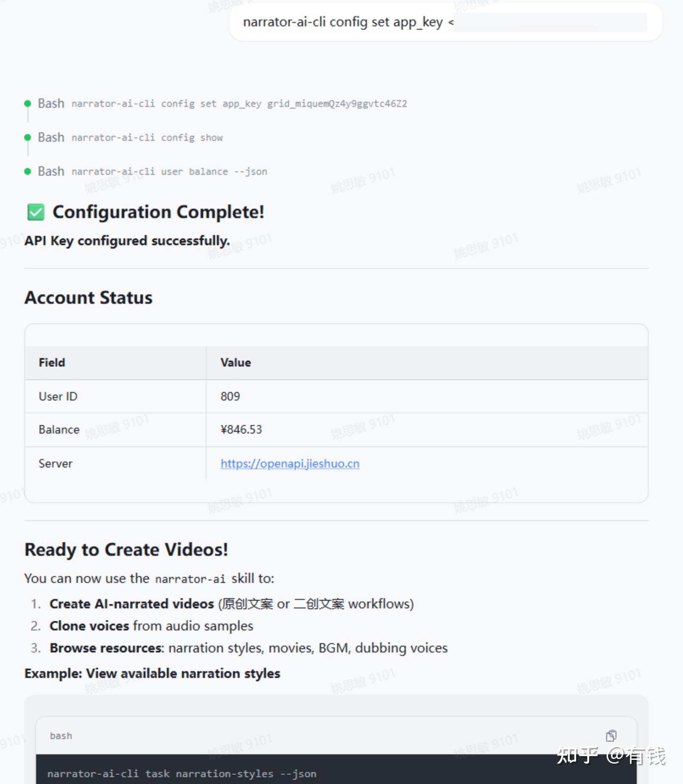Click the Value column header

coord(235,362)
